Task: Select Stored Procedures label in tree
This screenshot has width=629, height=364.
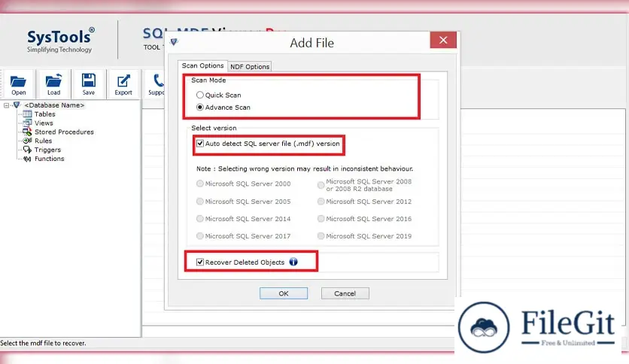Action: [x=64, y=132]
